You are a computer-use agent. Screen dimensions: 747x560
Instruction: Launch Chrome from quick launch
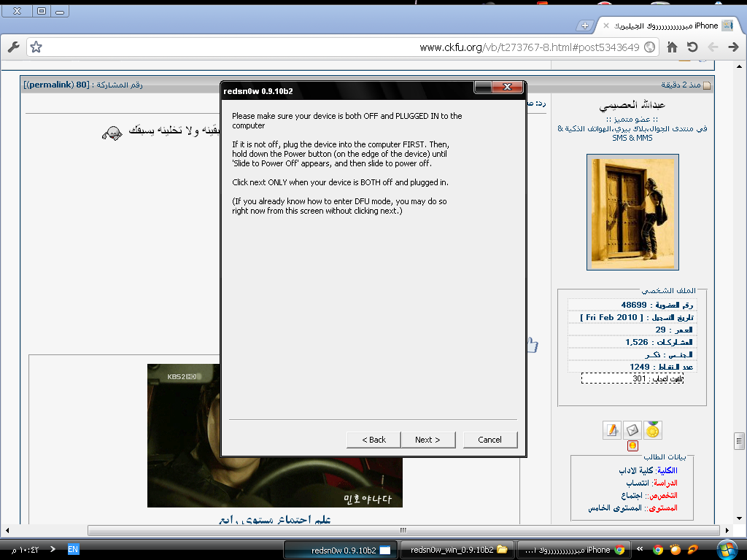(x=658, y=550)
